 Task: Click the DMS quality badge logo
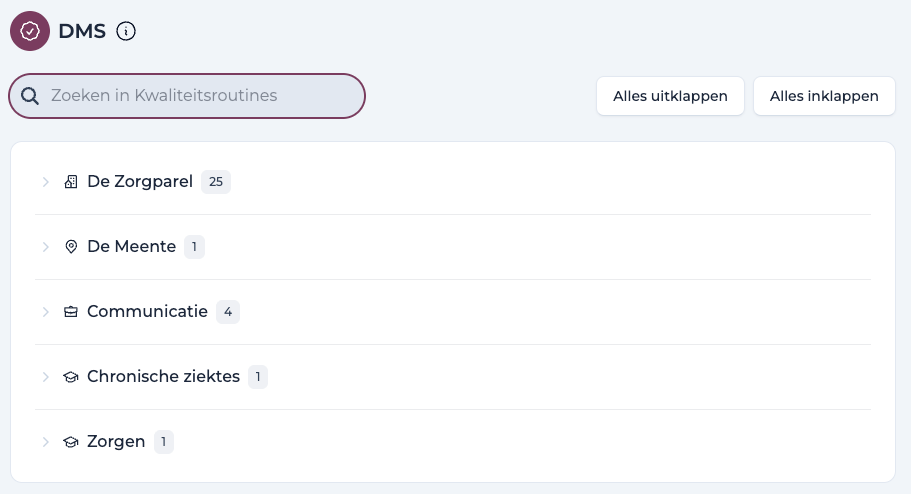tap(30, 31)
